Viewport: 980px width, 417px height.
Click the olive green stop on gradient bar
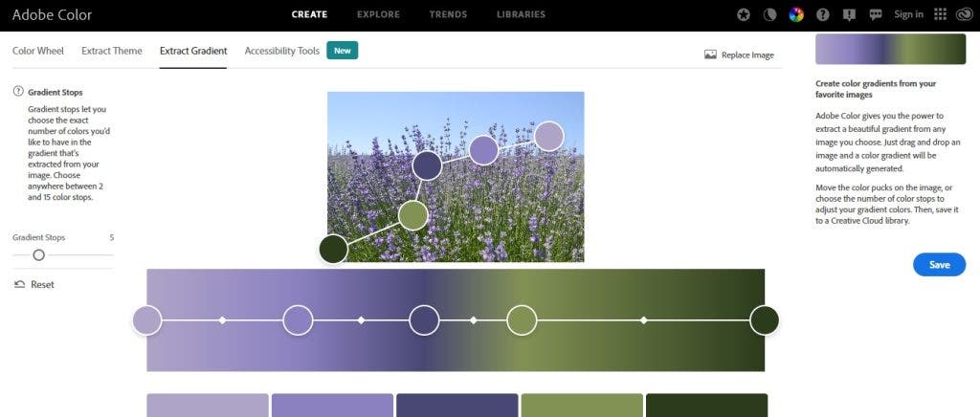[x=522, y=320]
